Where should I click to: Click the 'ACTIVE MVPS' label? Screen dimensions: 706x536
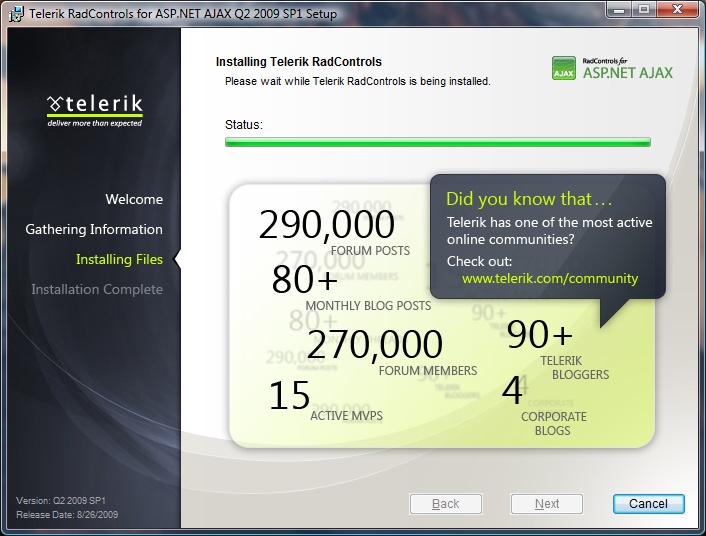(346, 415)
